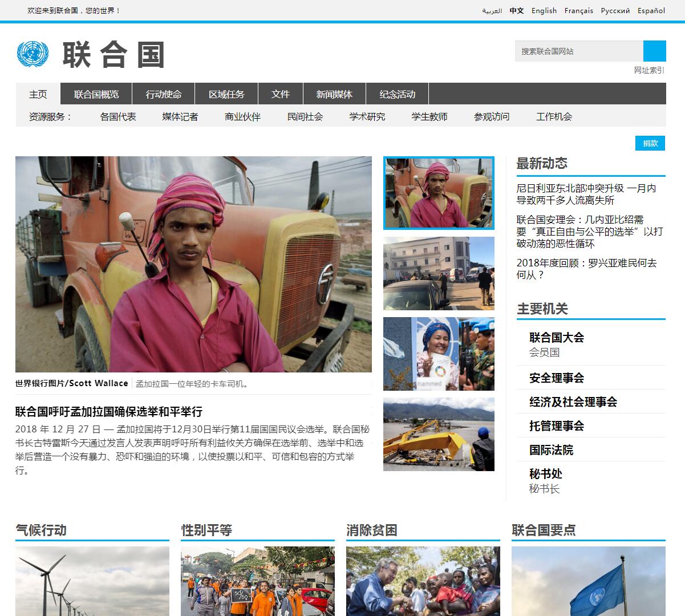Open the 秘书处 link

pos(546,473)
